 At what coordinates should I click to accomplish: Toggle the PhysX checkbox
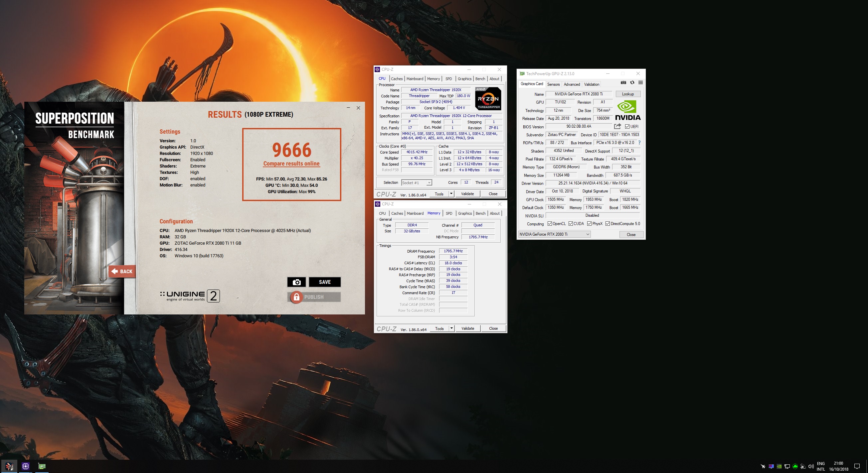pos(589,224)
